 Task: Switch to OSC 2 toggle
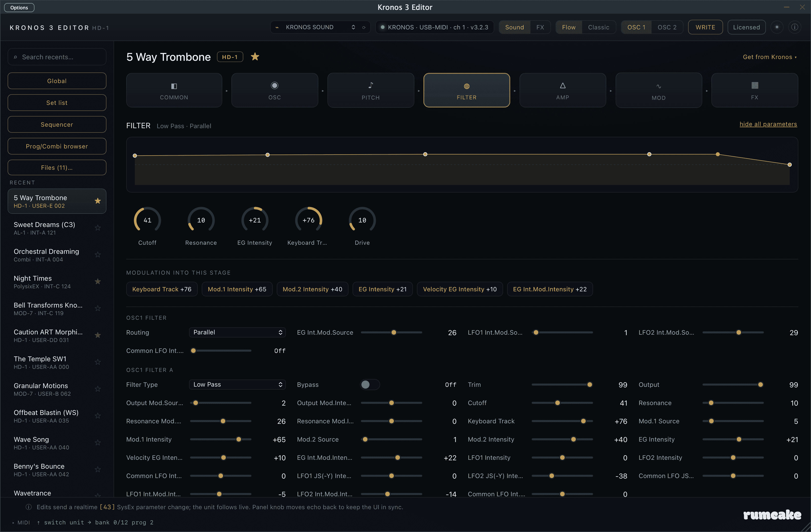coord(667,27)
